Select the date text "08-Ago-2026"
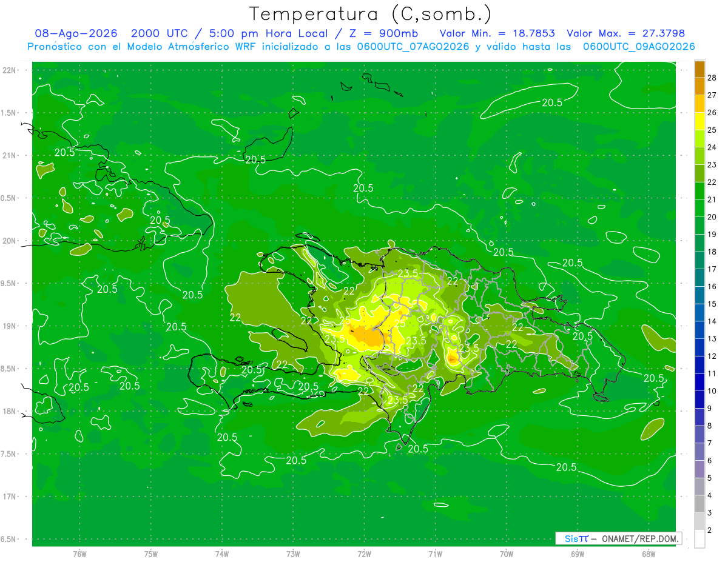The image size is (728, 562). [76, 33]
